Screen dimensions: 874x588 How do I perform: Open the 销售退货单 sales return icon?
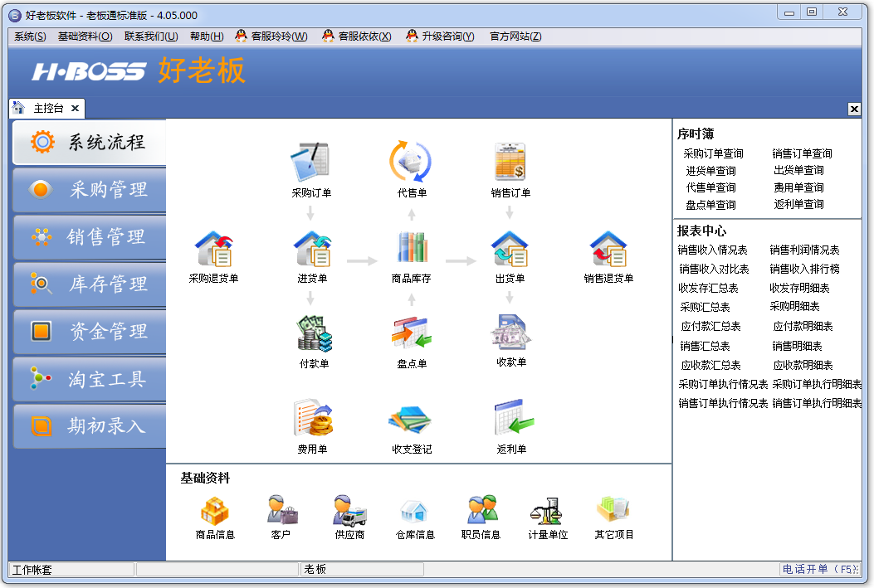(x=608, y=248)
